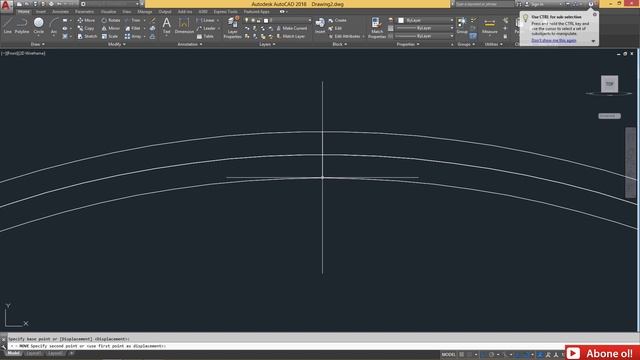
Task: Expand the Block panel
Action: (340, 44)
